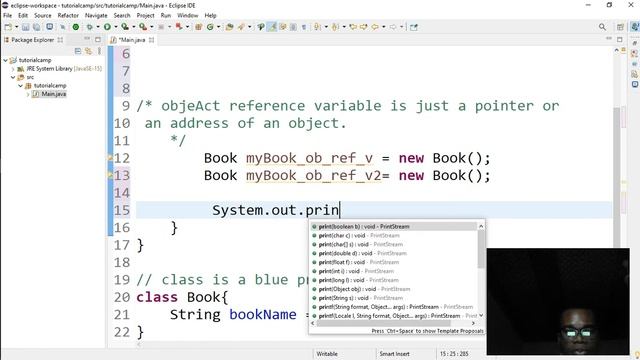Screen dimensions: 640x360
Task: Click Last Edit Location arrow icon
Action: pos(353,27)
